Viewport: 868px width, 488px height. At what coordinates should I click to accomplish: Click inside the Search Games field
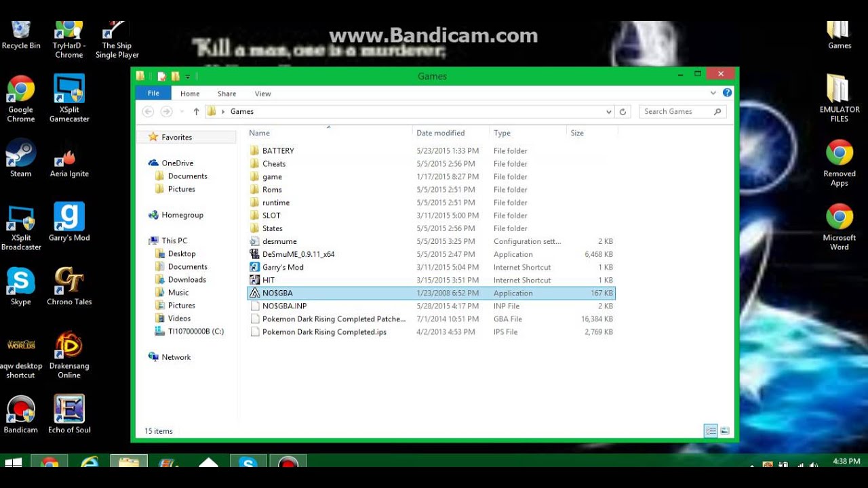coord(682,111)
